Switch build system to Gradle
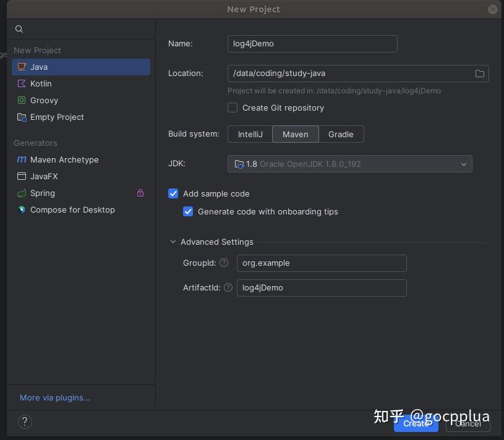This screenshot has height=440, width=504. (x=341, y=134)
